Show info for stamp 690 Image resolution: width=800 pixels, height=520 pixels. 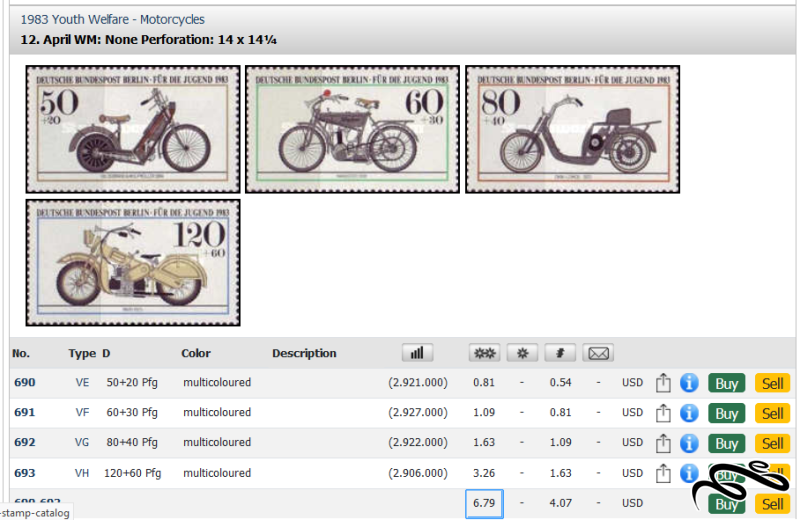(689, 383)
